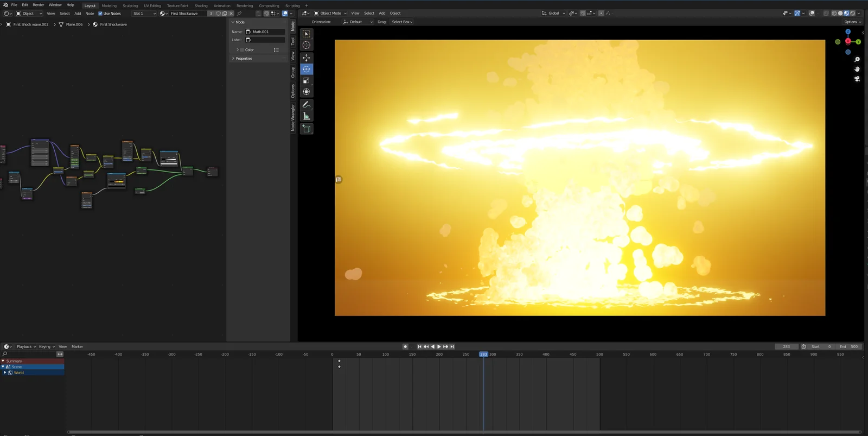The height and width of the screenshot is (436, 868).
Task: Open viewport Options button
Action: click(852, 22)
